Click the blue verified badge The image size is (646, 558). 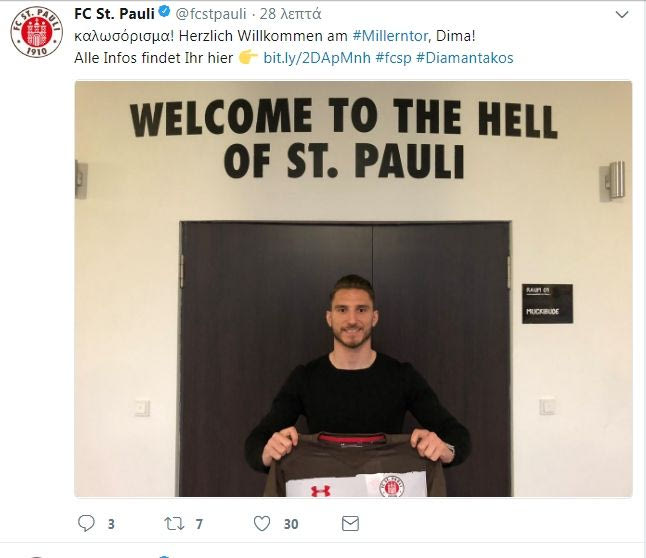[x=164, y=12]
